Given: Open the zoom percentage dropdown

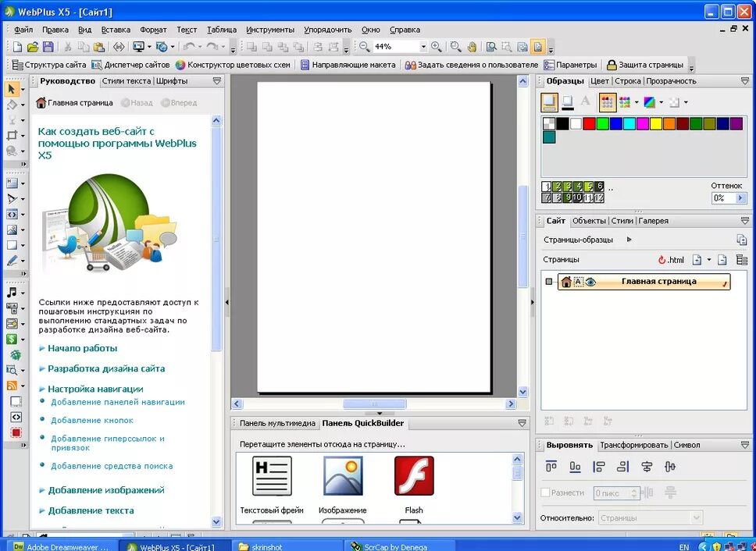Looking at the screenshot, I should (423, 47).
